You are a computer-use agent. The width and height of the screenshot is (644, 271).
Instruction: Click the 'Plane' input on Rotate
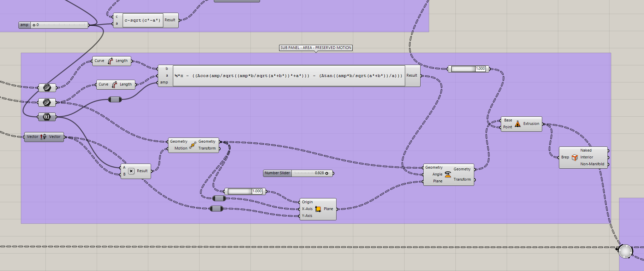[x=438, y=181]
